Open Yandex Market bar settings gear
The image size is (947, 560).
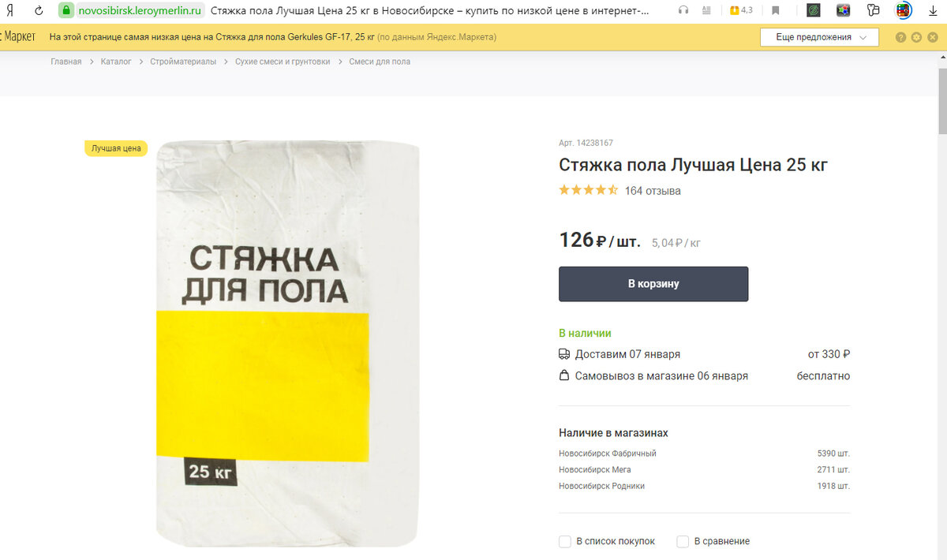click(916, 37)
